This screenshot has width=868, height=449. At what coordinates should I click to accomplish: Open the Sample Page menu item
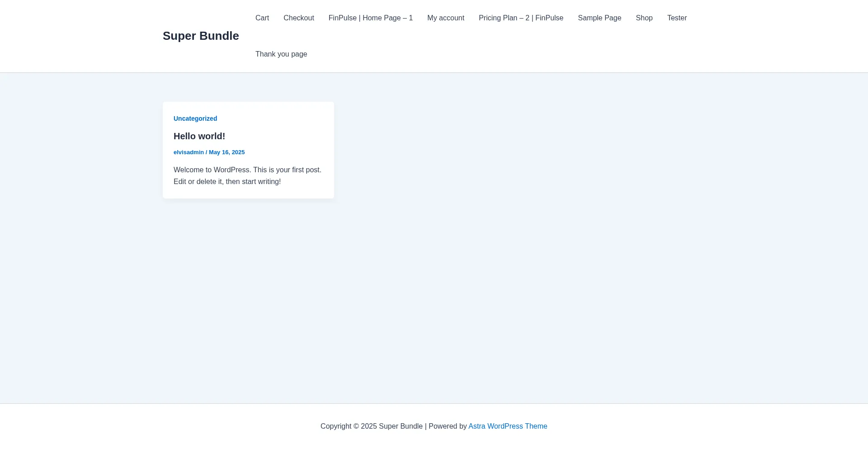point(599,18)
